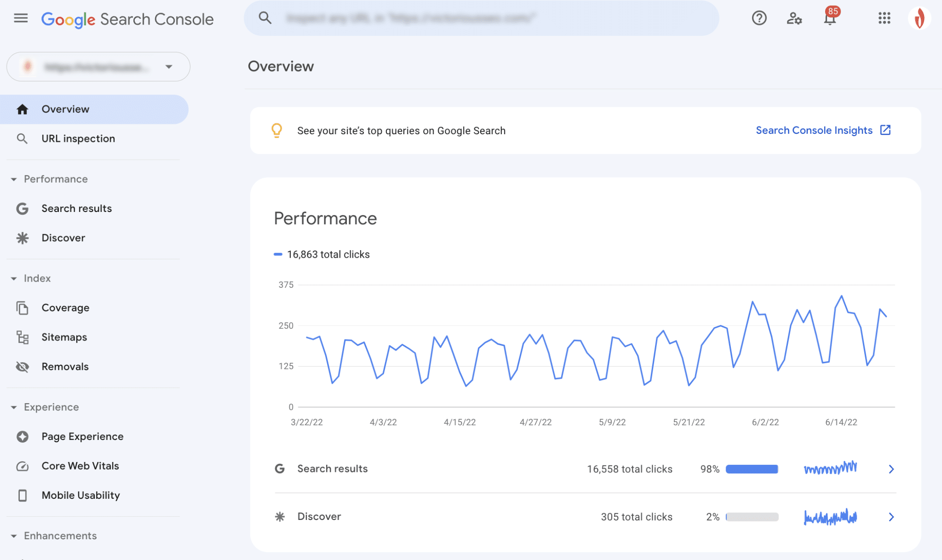Open the hamburger main menu
Image resolution: width=942 pixels, height=560 pixels.
[21, 18]
